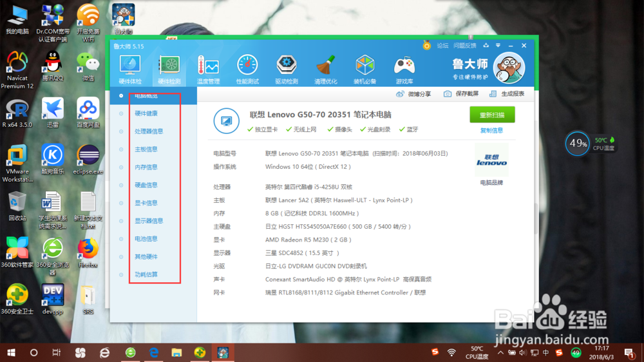Open 我的电脑 desktop icon

click(17, 20)
